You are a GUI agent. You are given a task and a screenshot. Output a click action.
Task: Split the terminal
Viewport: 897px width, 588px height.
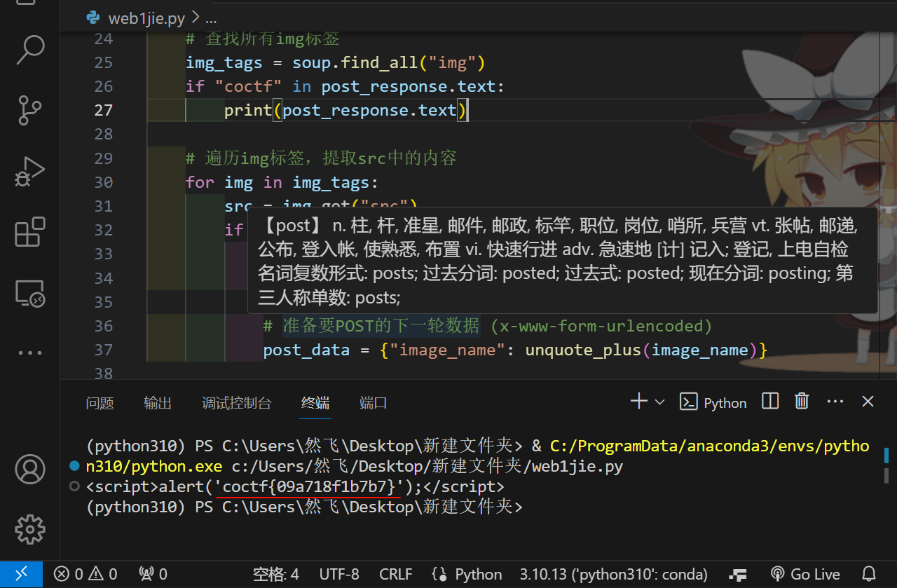[770, 402]
